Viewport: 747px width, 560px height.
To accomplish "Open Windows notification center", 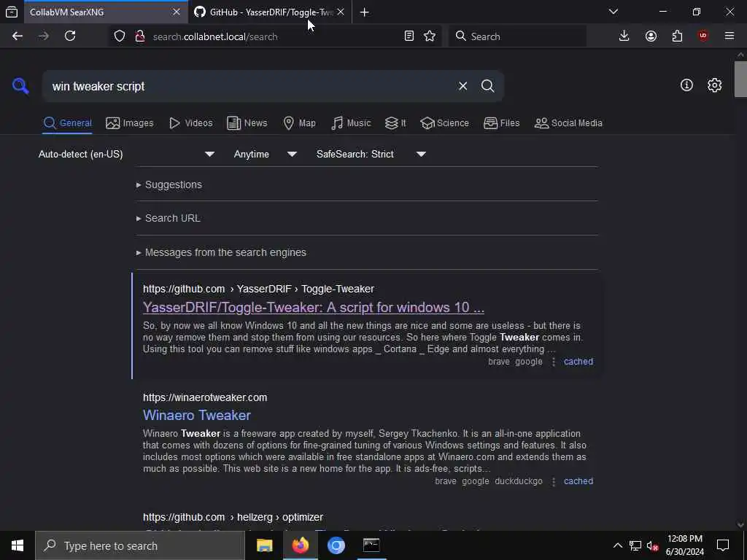I will (723, 545).
